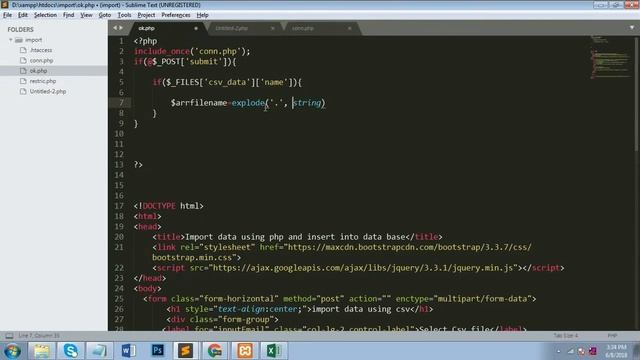Click the FOLDERS sidebar heading
Image resolution: width=640 pixels, height=360 pixels.
tap(20, 29)
